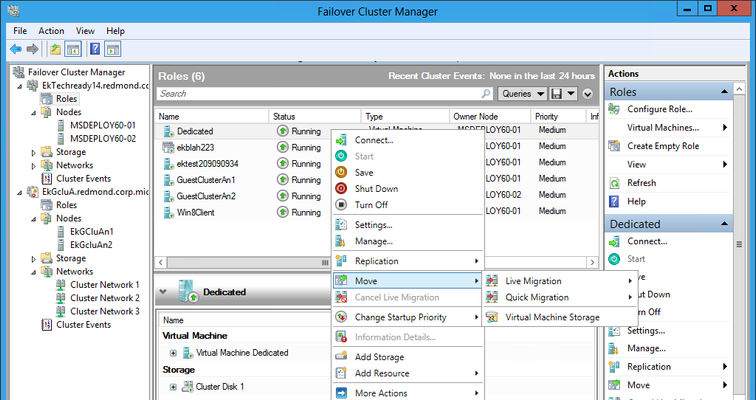Click View in the Actions pane
Image resolution: width=756 pixels, height=400 pixels.
[636, 164]
